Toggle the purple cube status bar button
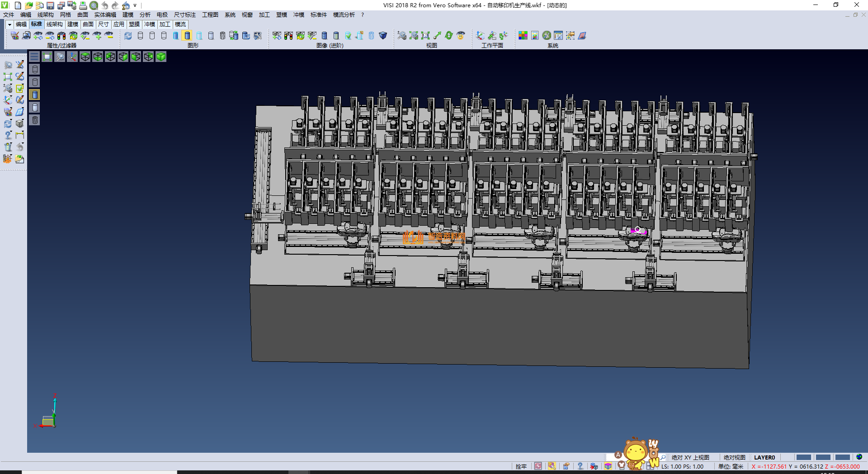 (608, 466)
